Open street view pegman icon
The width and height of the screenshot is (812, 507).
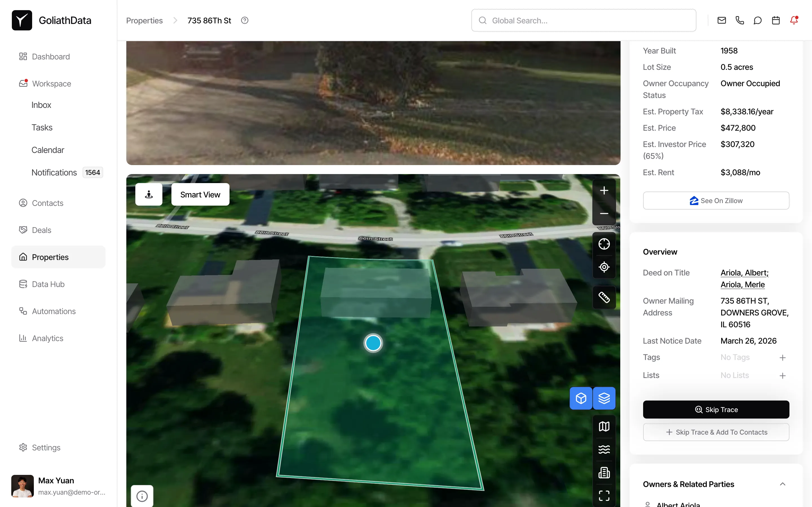[x=149, y=194]
